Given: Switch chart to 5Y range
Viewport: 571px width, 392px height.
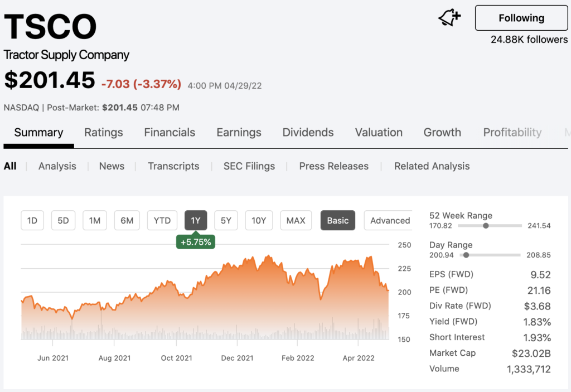Looking at the screenshot, I should coord(226,220).
